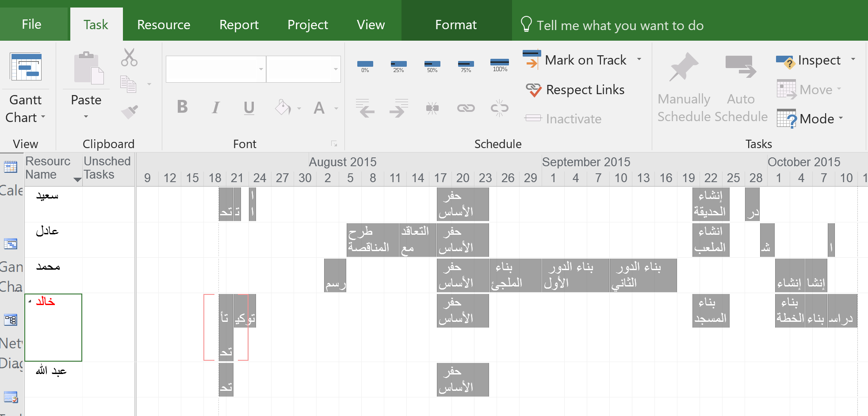
Task: Switch to the Resource tab
Action: click(164, 25)
